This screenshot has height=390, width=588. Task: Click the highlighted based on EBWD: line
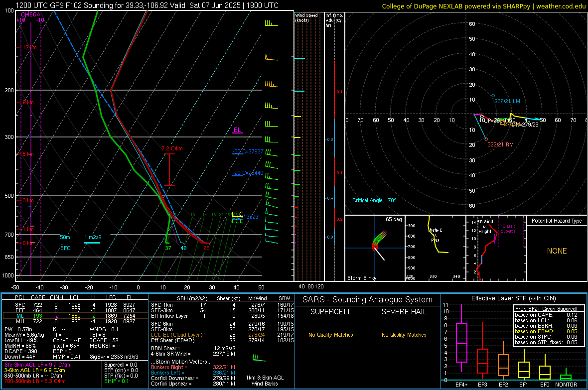546,332
